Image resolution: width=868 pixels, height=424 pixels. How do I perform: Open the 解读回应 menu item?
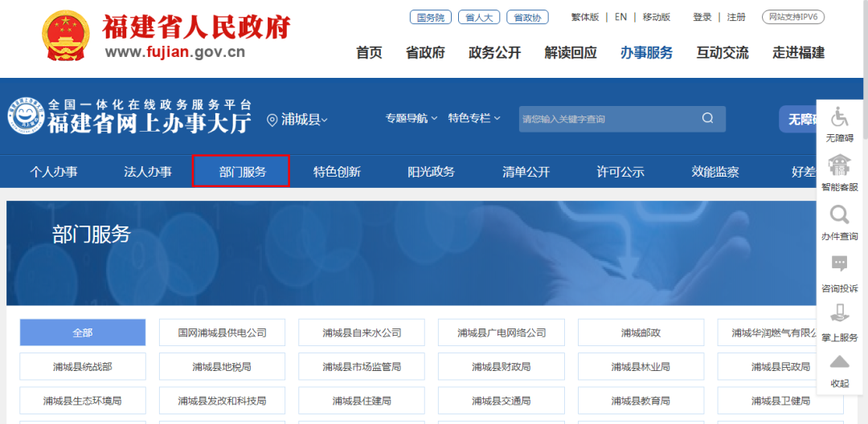click(x=570, y=53)
